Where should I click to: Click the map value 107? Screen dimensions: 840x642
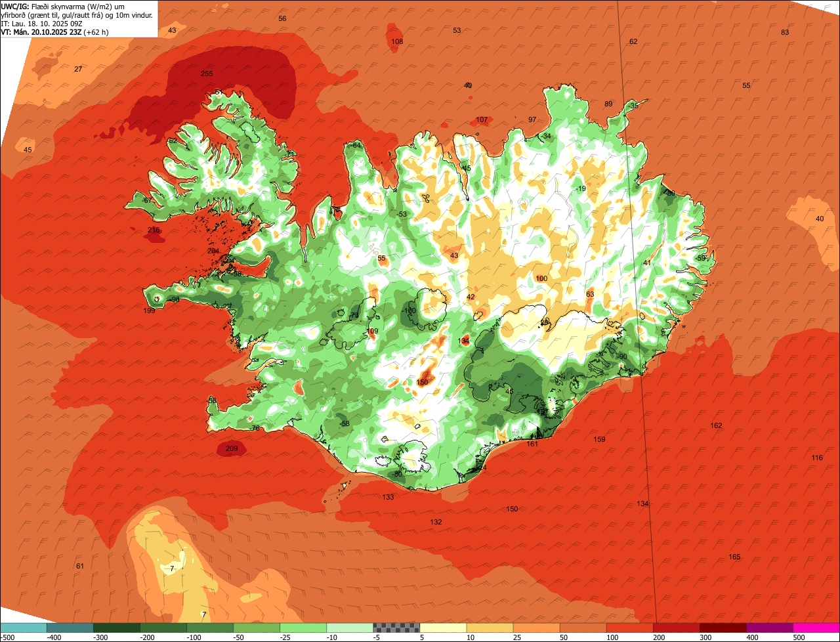coord(482,119)
